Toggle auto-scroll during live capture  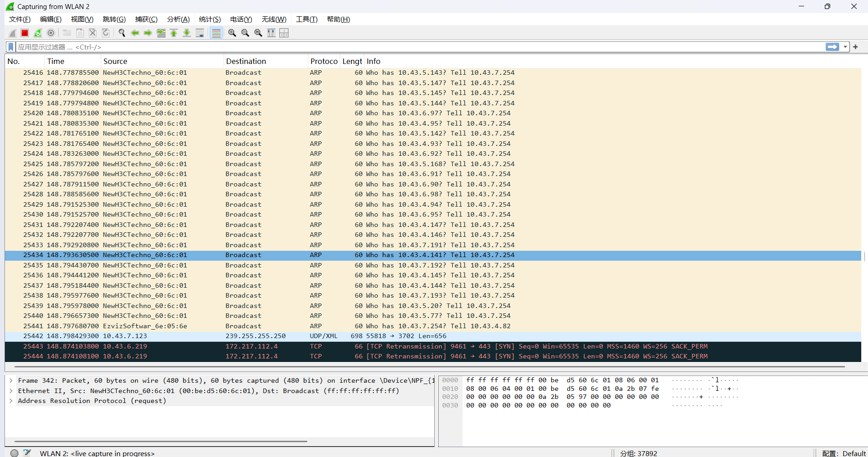point(200,33)
